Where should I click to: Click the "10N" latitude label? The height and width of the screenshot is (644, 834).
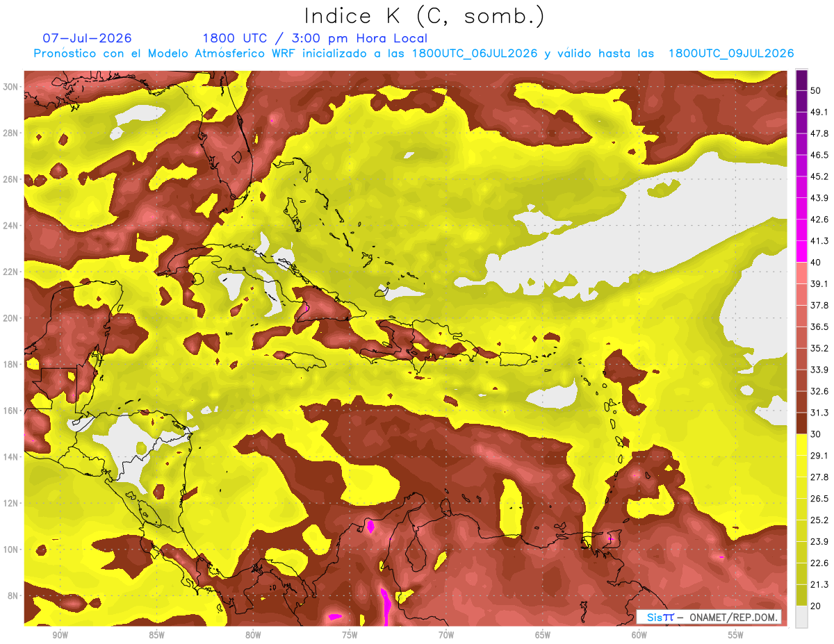(x=11, y=549)
